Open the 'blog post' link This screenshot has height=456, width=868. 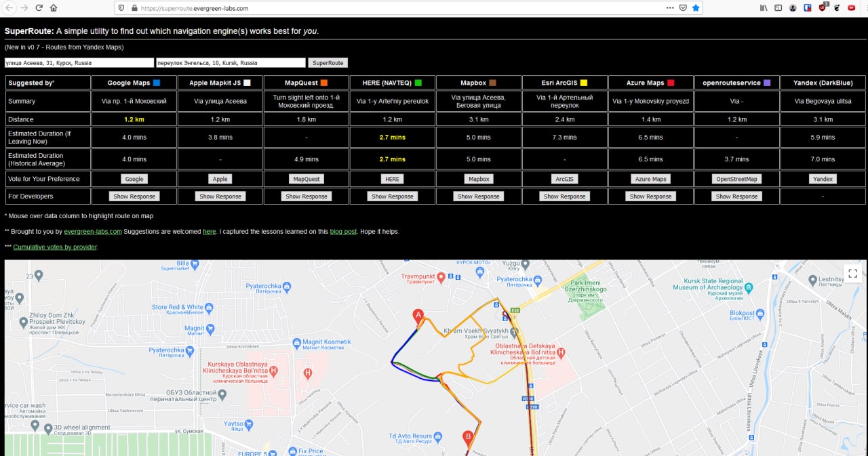point(343,231)
